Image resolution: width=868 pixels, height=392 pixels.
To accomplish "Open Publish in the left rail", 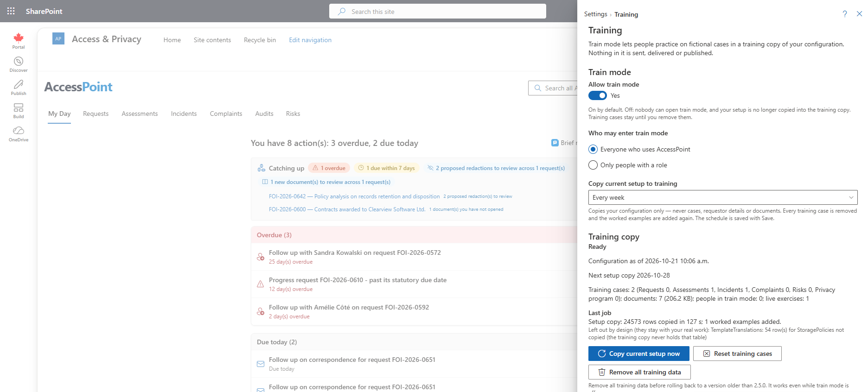I will (19, 88).
